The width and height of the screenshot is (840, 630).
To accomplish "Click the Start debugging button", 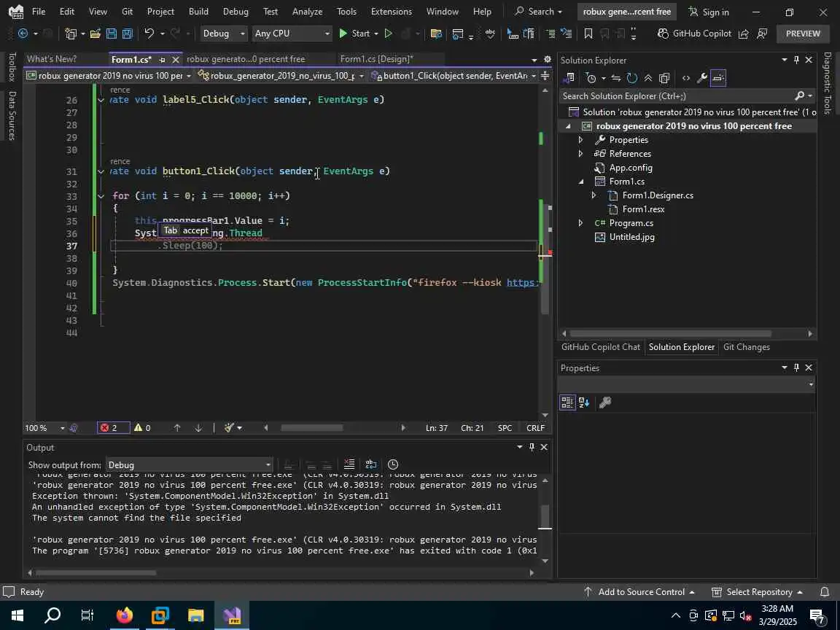I will 355,34.
